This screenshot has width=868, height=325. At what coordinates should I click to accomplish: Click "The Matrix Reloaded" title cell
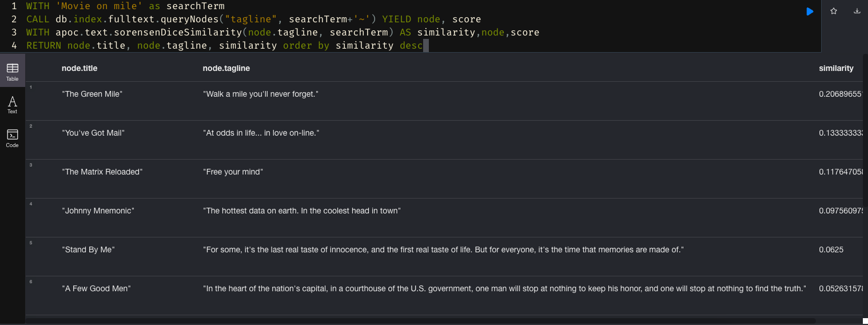coord(102,172)
